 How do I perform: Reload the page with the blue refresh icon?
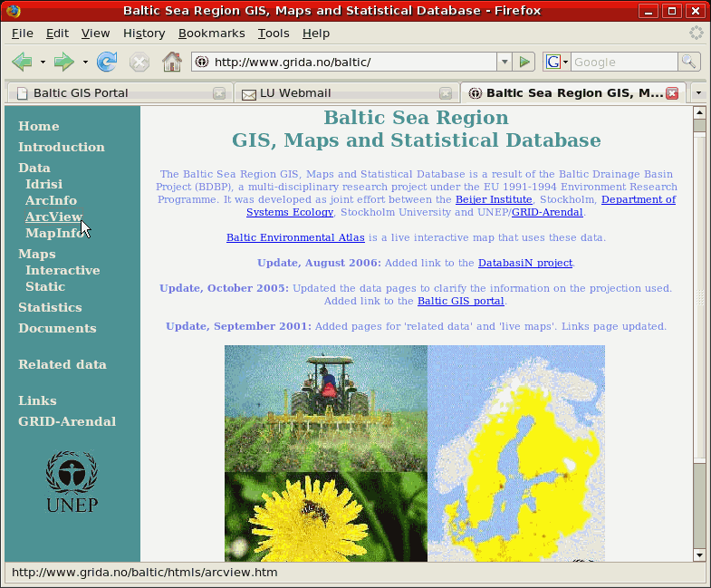click(x=107, y=62)
